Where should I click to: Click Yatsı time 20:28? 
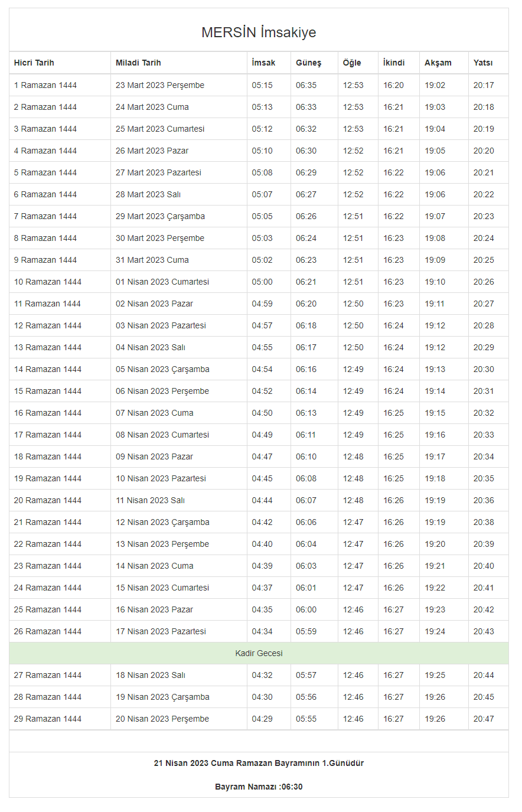(x=484, y=325)
